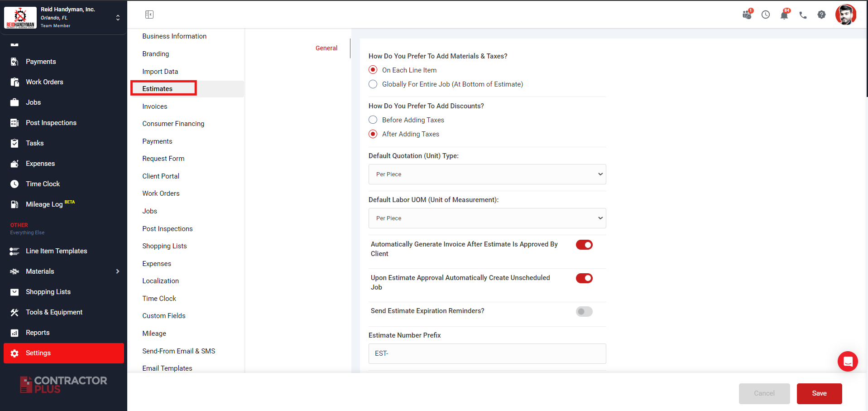Open Invoices settings section
The image size is (868, 411).
(x=155, y=106)
